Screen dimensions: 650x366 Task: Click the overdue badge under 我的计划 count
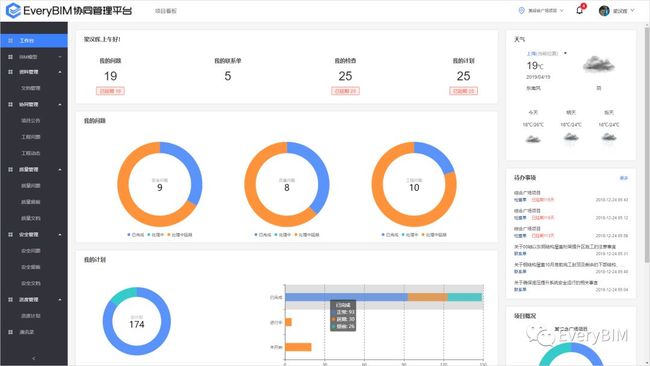coord(463,91)
